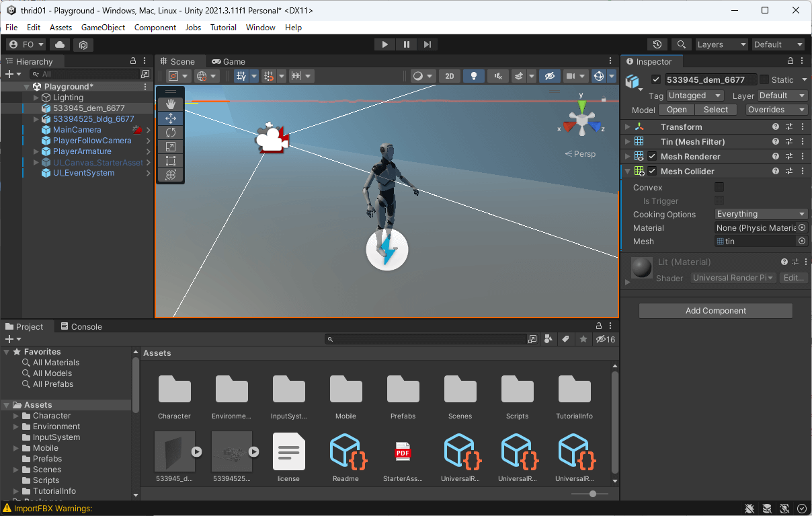Disable the Mesh Collider component checkbox
The image size is (812, 516).
[652, 171]
